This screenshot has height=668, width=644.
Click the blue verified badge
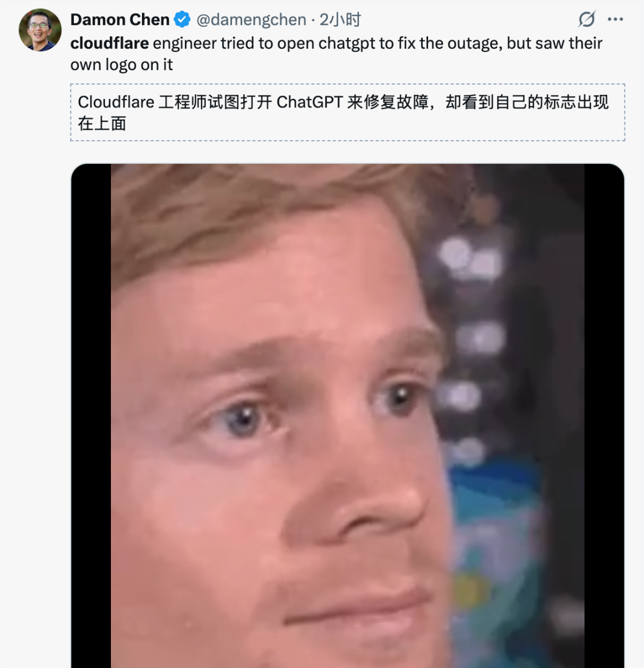[182, 20]
